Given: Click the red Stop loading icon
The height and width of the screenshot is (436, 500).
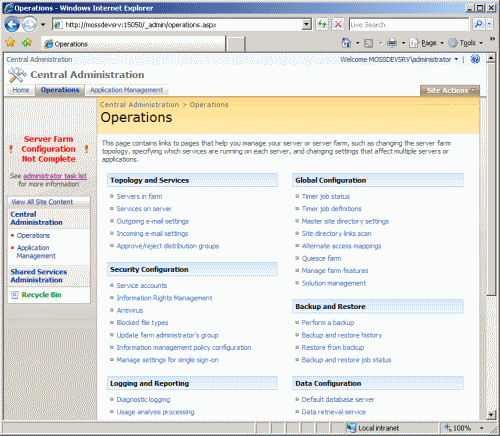Looking at the screenshot, I should 338,24.
